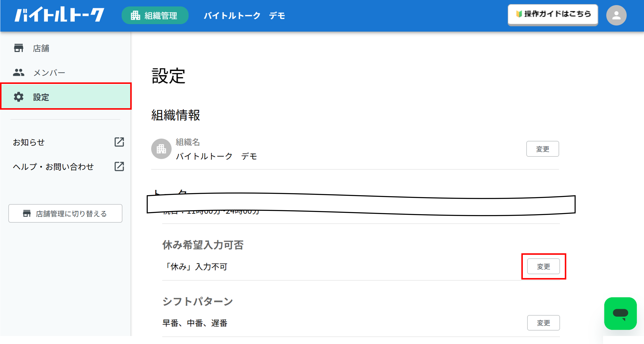The width and height of the screenshot is (644, 344).
Task: Click the store icon beside 店舗
Action: (19, 48)
